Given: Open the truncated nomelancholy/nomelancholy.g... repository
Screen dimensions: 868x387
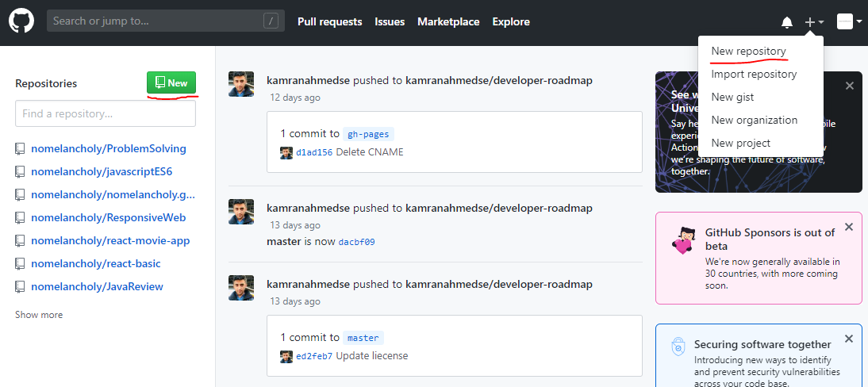Looking at the screenshot, I should tap(113, 195).
